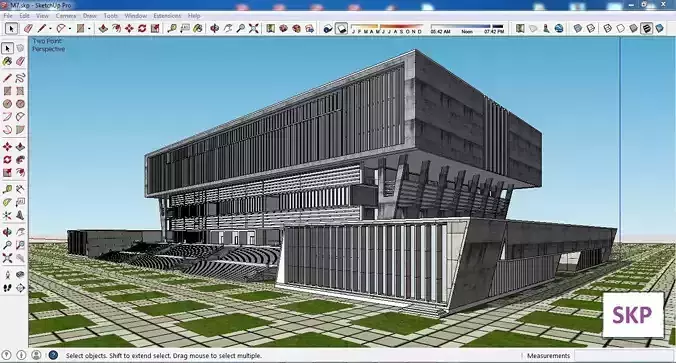Activate the Orbit tool in top toolbar
The image size is (676, 363).
tap(214, 28)
